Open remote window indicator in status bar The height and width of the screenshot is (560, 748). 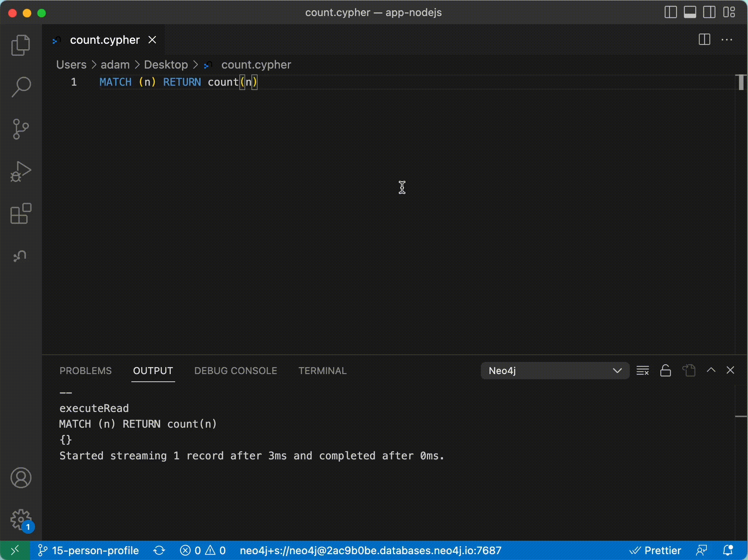[15, 550]
